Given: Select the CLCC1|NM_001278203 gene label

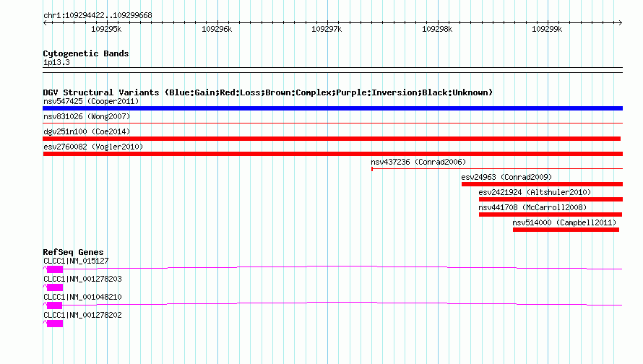Looking at the screenshot, I should pos(82,279).
